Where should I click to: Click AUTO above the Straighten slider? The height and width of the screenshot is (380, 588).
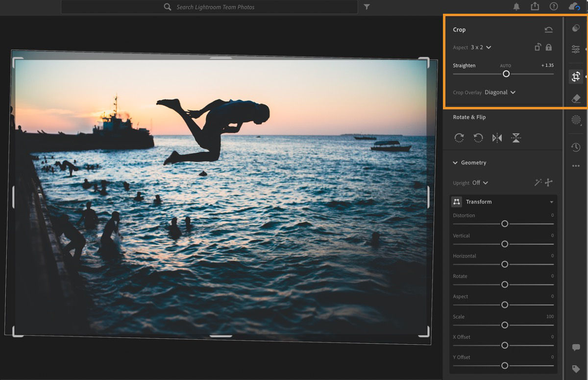click(x=505, y=66)
